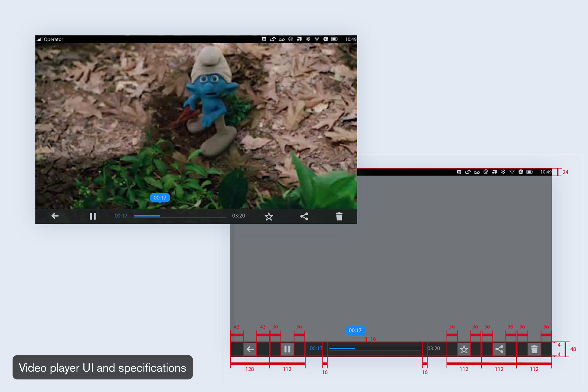Click the missed call icon in player status bar
This screenshot has height=392, width=588.
click(273, 39)
